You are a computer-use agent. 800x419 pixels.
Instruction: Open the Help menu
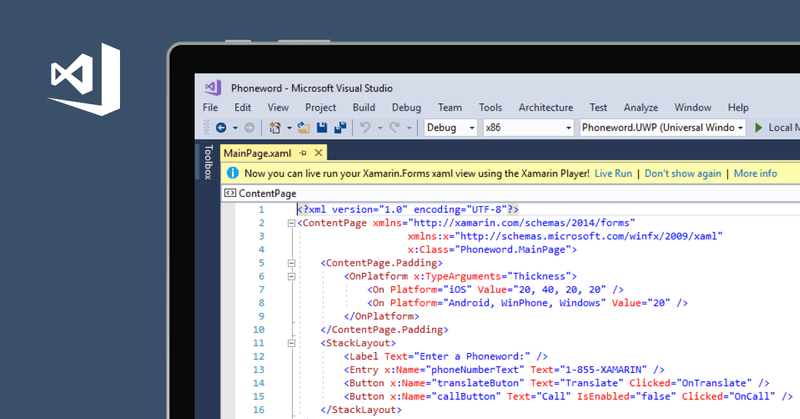click(x=738, y=108)
